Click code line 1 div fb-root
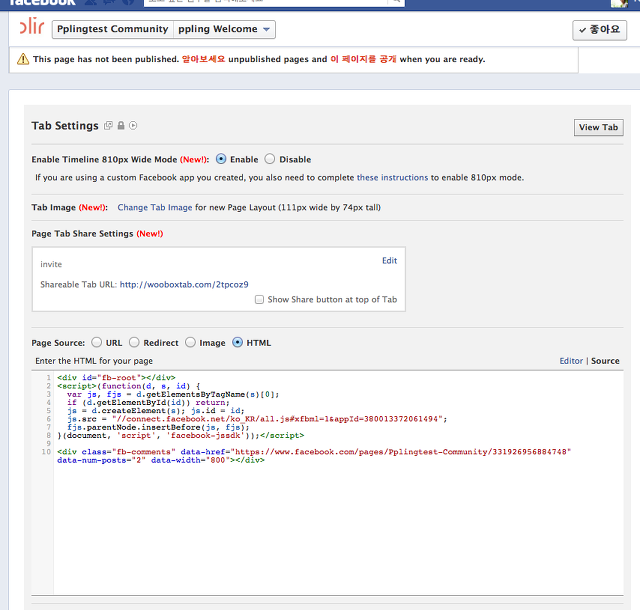Viewport: 640px width, 610px height. (x=116, y=378)
